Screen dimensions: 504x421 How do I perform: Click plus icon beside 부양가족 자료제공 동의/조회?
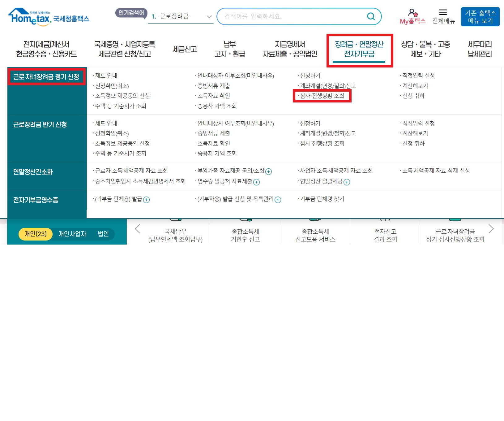(x=269, y=171)
